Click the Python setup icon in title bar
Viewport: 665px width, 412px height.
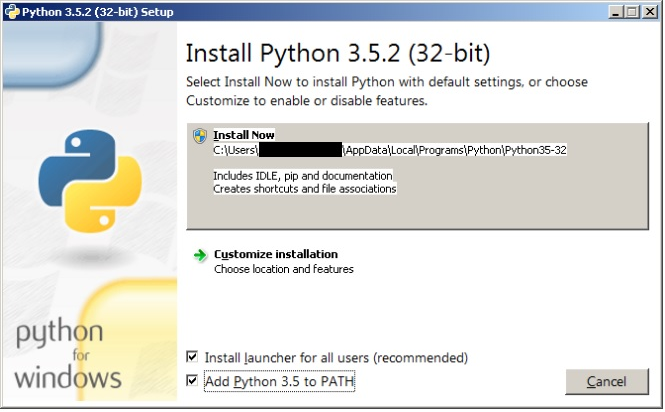coord(10,11)
